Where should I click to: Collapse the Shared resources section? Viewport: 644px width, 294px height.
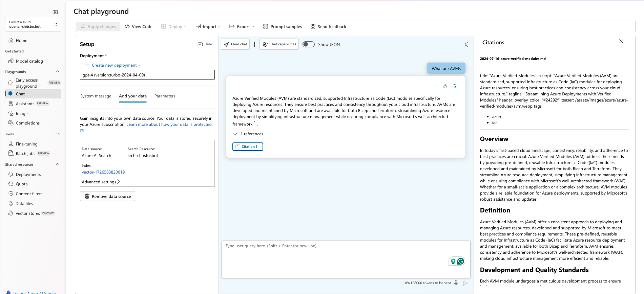[57, 164]
